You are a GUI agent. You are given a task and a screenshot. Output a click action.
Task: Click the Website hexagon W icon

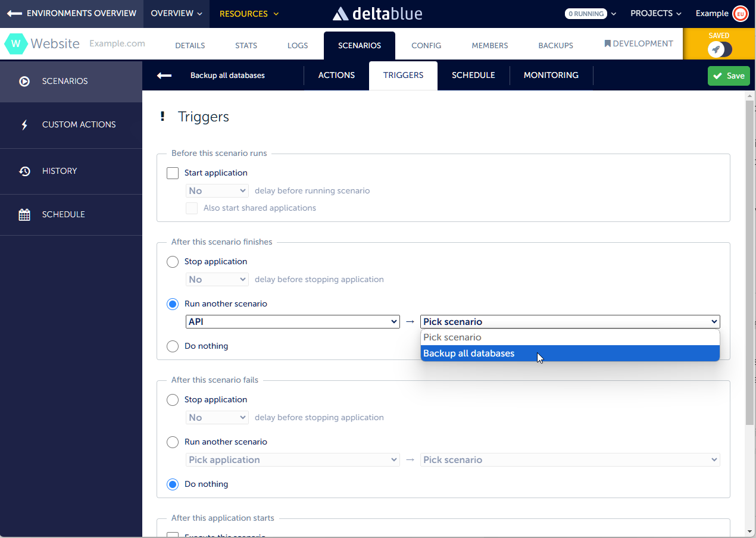(x=15, y=44)
